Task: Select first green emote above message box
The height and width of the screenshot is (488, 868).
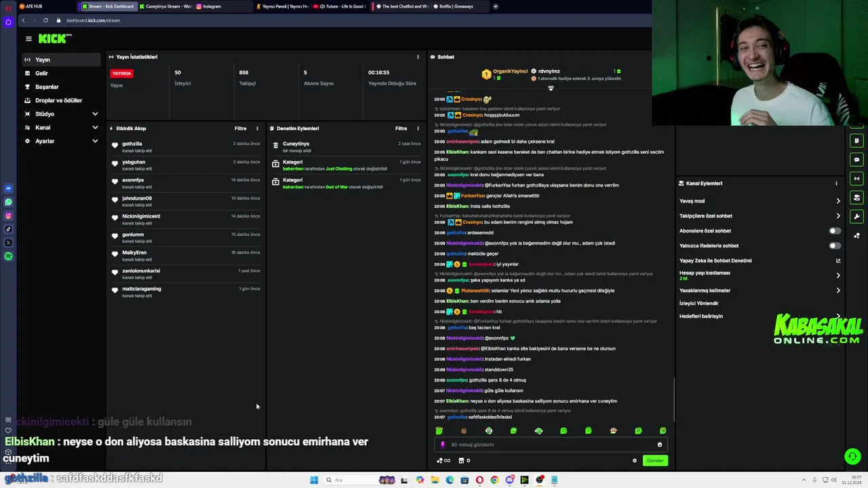Action: point(439,430)
